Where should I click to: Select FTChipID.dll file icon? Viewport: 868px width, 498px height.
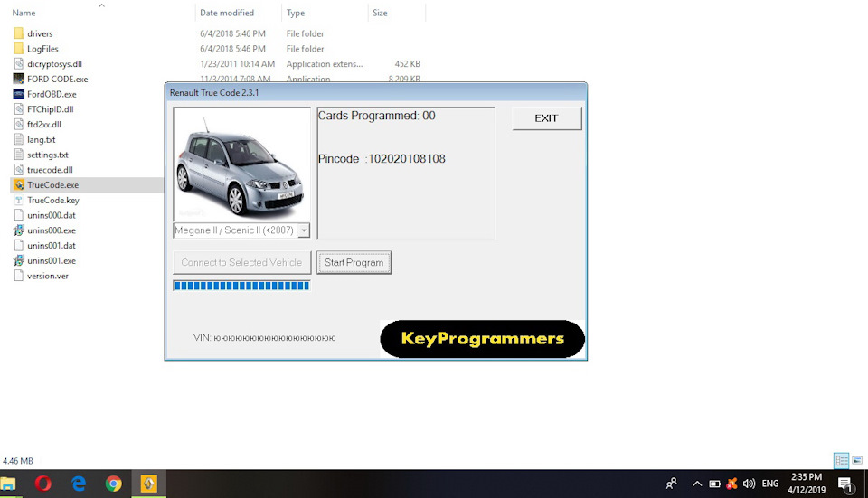[x=19, y=109]
